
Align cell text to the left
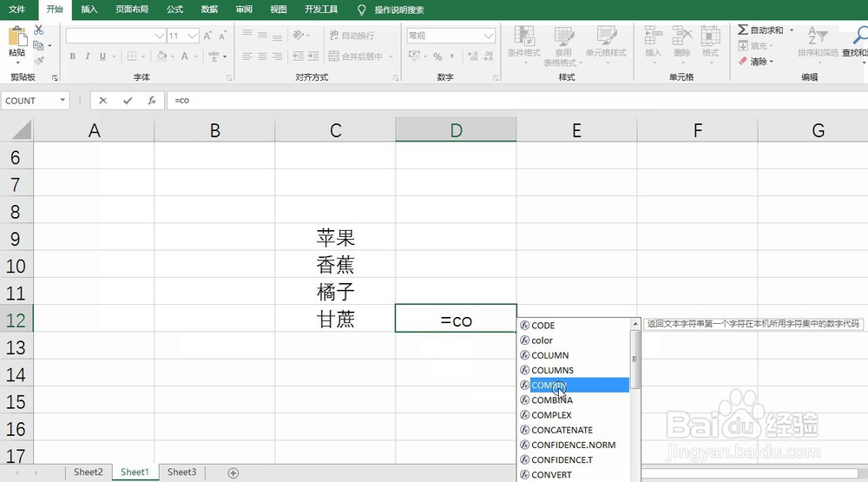pos(247,56)
